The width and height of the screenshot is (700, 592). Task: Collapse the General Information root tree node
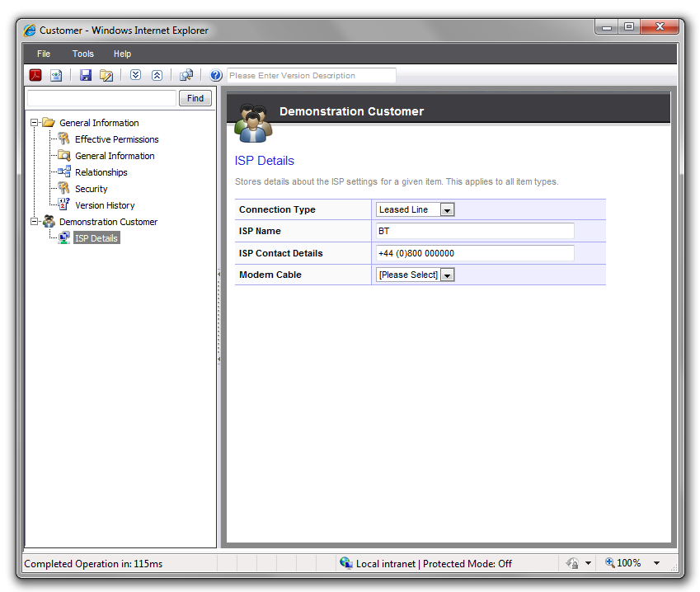[34, 122]
